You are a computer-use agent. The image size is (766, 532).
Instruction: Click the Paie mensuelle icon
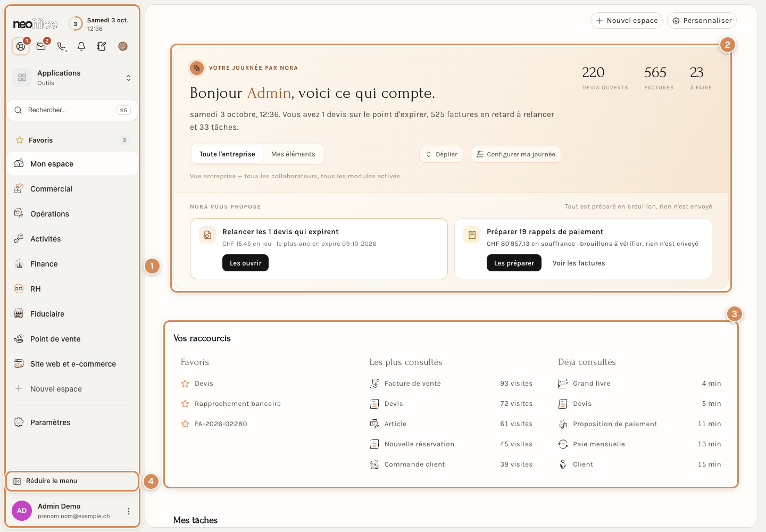[563, 444]
